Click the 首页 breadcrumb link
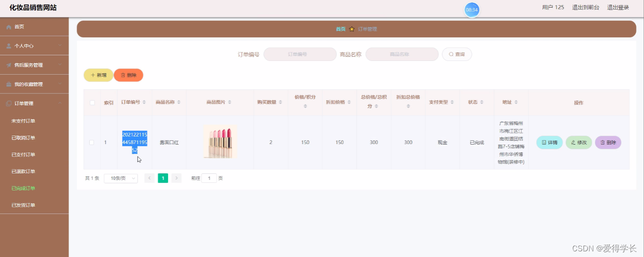 point(341,29)
